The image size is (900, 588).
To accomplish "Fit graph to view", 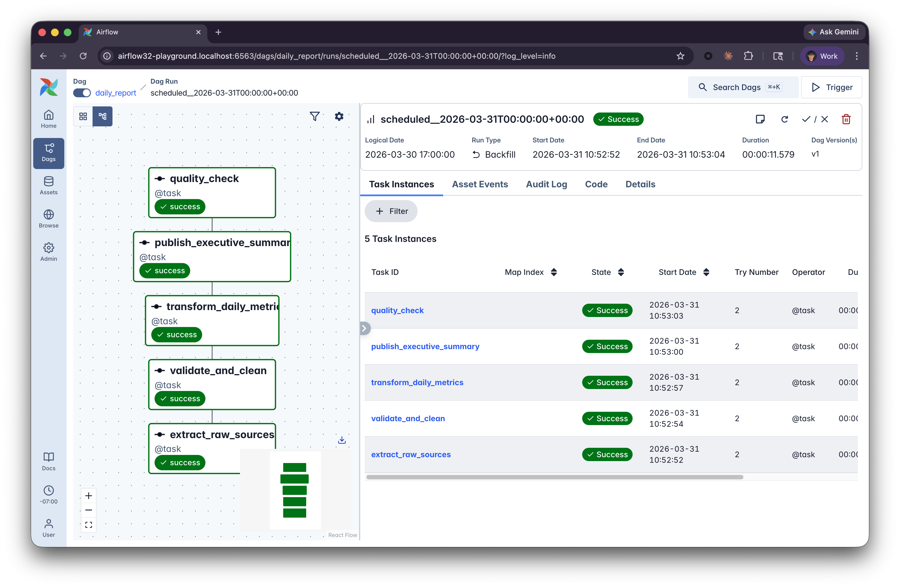I will tap(88, 525).
